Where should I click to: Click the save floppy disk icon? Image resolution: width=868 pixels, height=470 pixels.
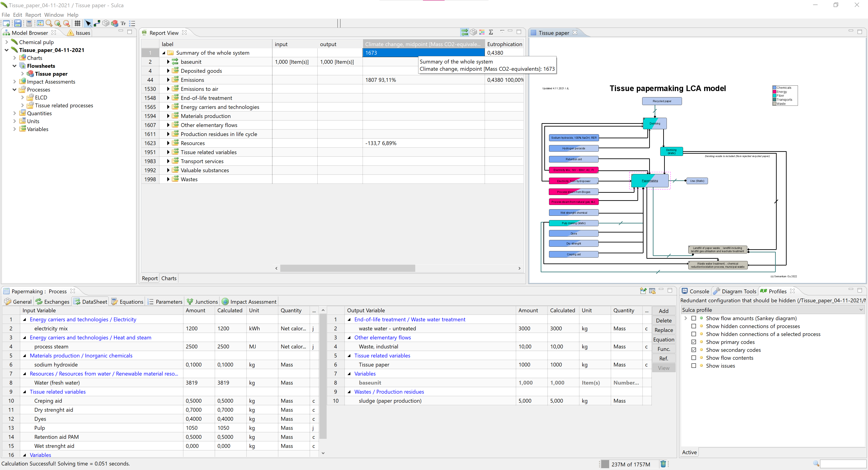point(18,23)
